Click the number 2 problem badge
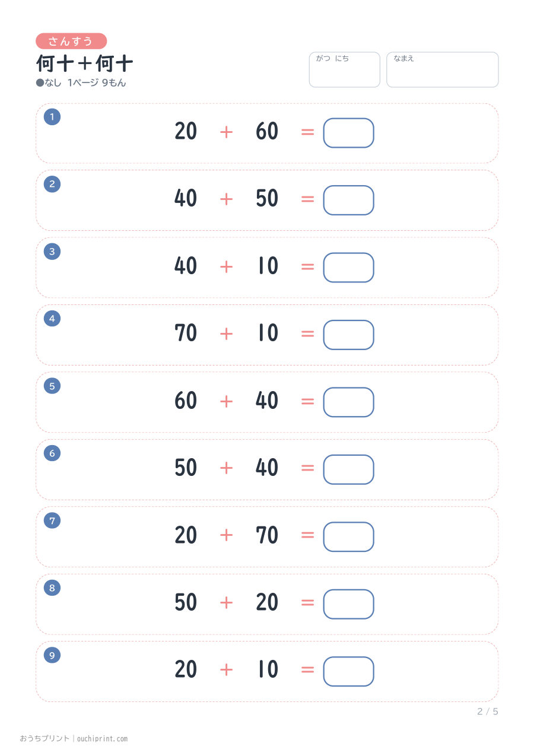The image size is (534, 756). click(52, 184)
